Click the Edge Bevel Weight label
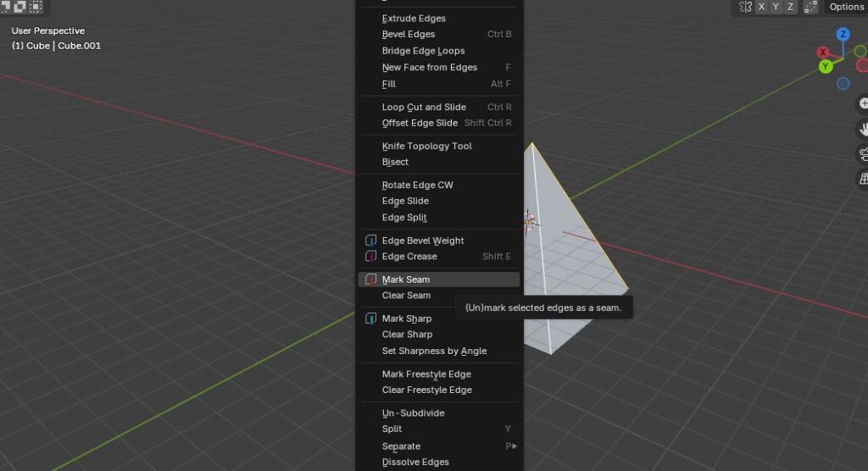 (423, 241)
